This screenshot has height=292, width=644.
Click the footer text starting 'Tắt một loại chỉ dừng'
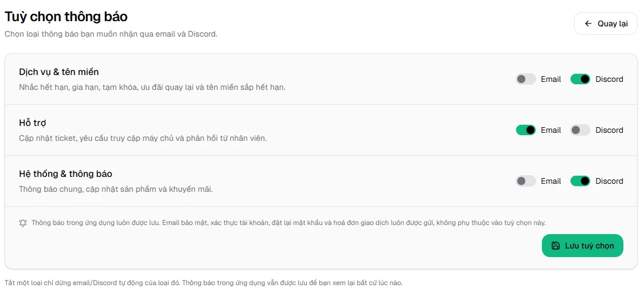pyautogui.click(x=204, y=283)
